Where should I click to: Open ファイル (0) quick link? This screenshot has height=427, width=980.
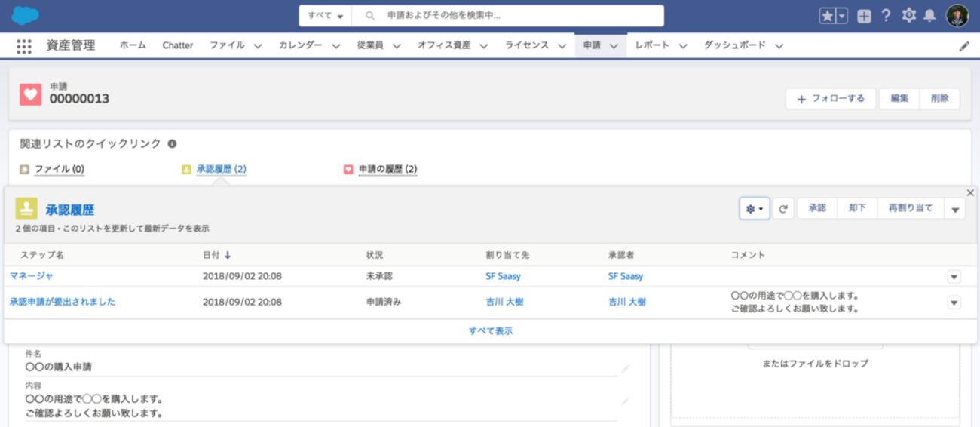click(60, 170)
